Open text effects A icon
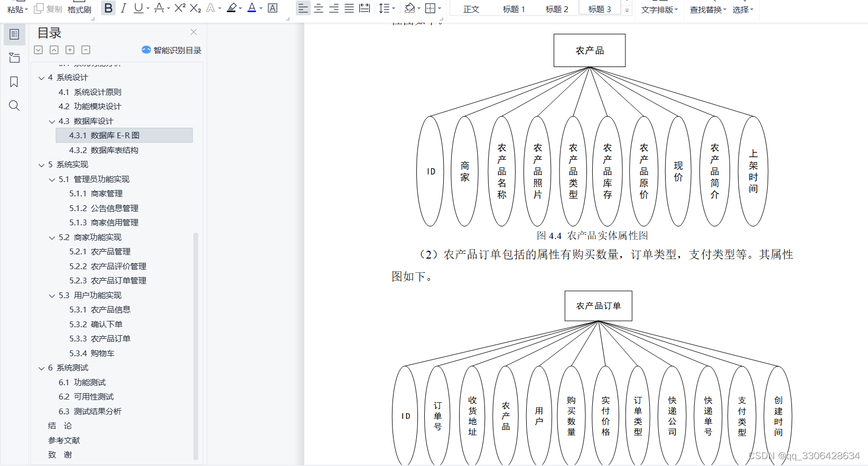Screen dimensions: 868x466 point(211,8)
